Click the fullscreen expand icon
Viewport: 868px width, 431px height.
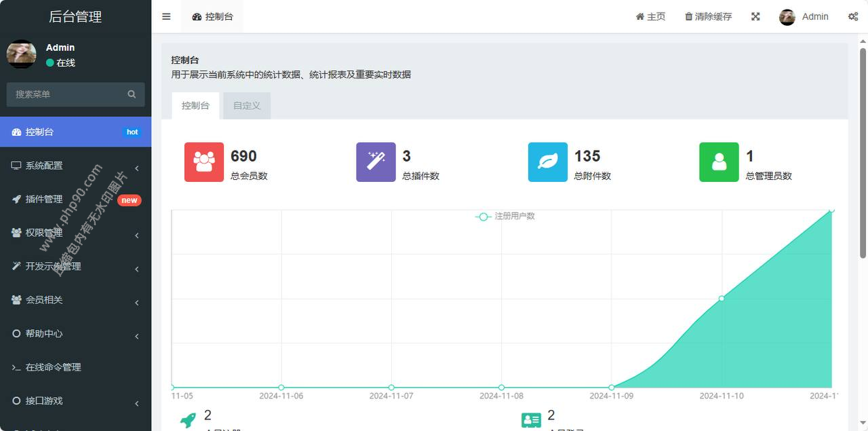pos(755,17)
